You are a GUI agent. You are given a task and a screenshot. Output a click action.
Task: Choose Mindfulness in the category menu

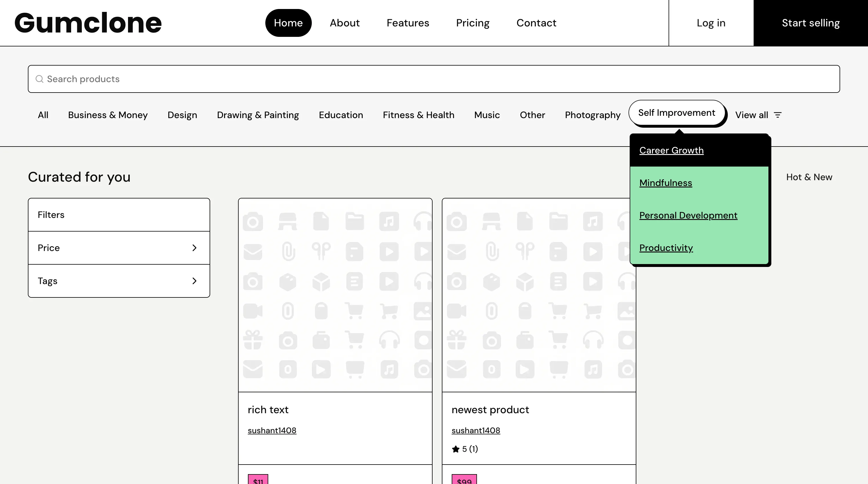click(x=665, y=183)
